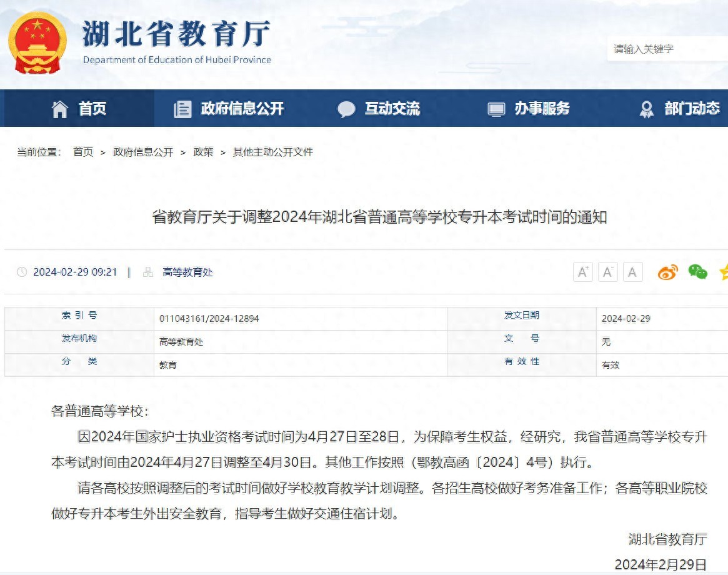This screenshot has width=728, height=575.
Task: Click 政策 breadcrumb link
Action: 203,152
